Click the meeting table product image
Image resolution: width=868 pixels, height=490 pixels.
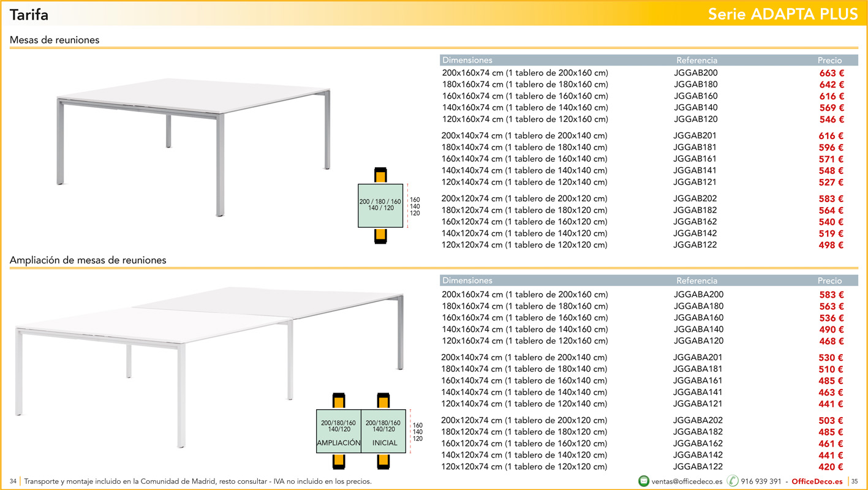click(193, 147)
